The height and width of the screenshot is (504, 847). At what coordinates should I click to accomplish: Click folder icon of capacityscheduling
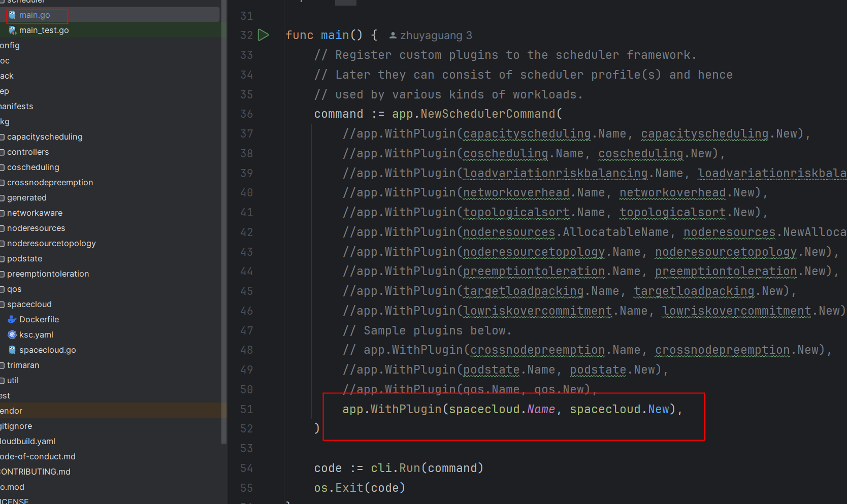(3, 137)
